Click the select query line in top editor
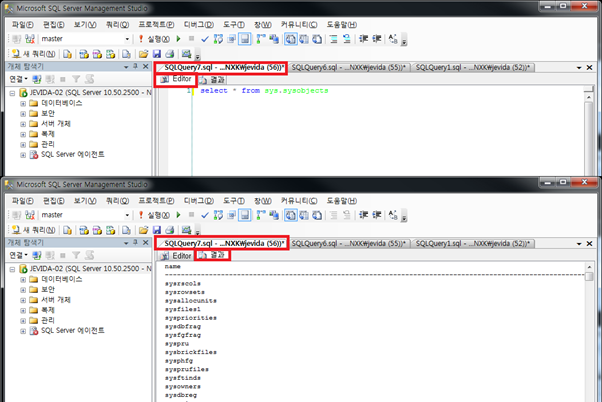This screenshot has width=602, height=402. pyautogui.click(x=264, y=91)
